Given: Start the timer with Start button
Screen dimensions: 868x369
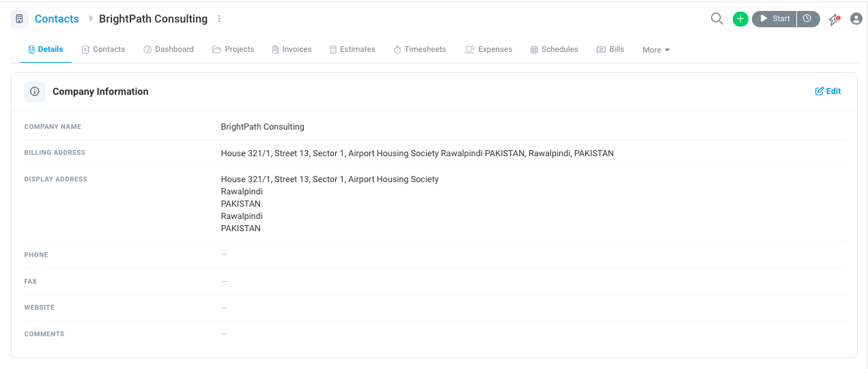Looking at the screenshot, I should coord(774,19).
